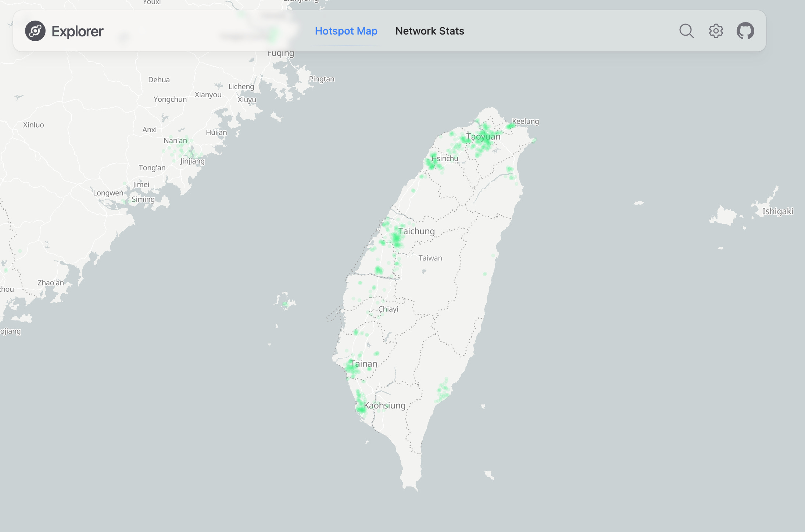Click the Kaohsiung city label

click(384, 406)
